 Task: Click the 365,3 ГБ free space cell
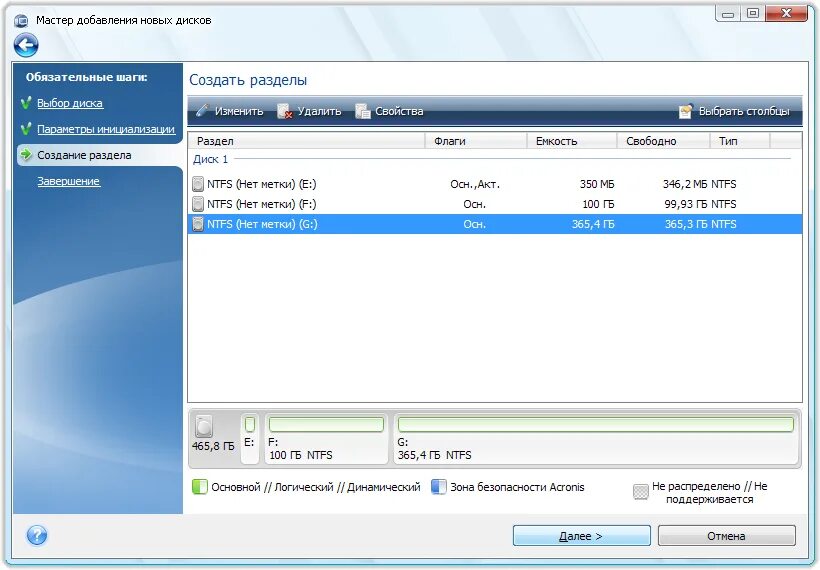point(686,224)
